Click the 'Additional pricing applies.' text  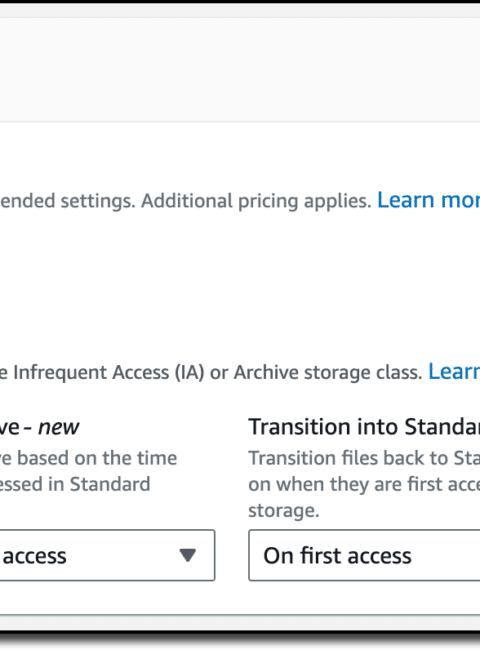click(x=256, y=201)
